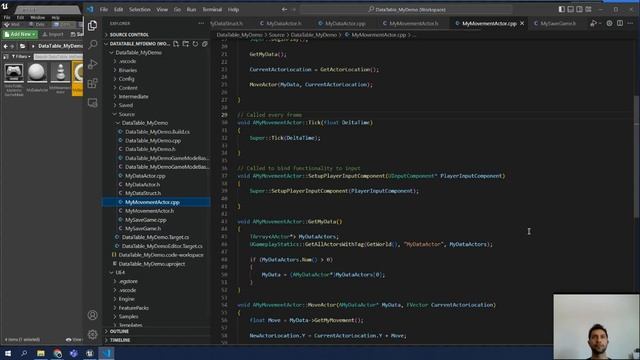Click Add New in the Unreal content browser
This screenshot has width=640, height=360.
20,35
